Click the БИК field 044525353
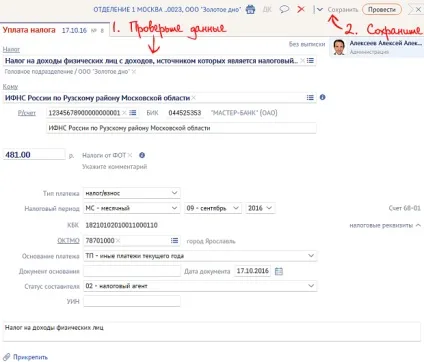424x362 pixels. point(185,113)
